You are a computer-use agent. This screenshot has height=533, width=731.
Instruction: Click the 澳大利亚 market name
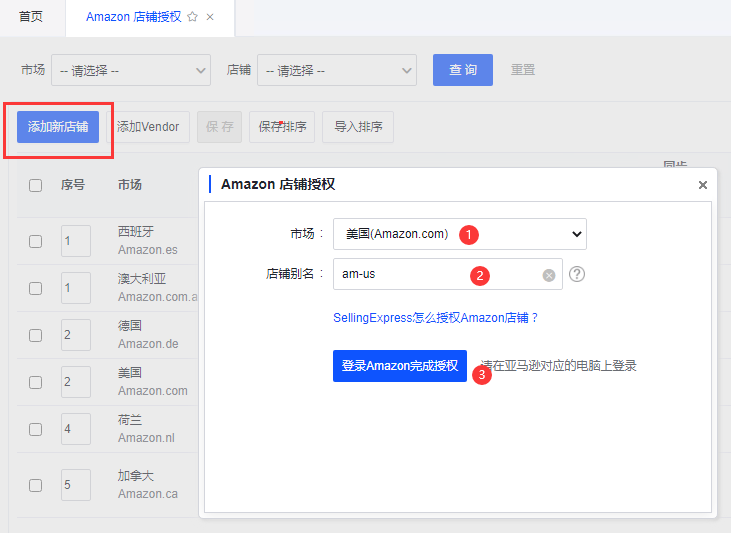click(142, 279)
